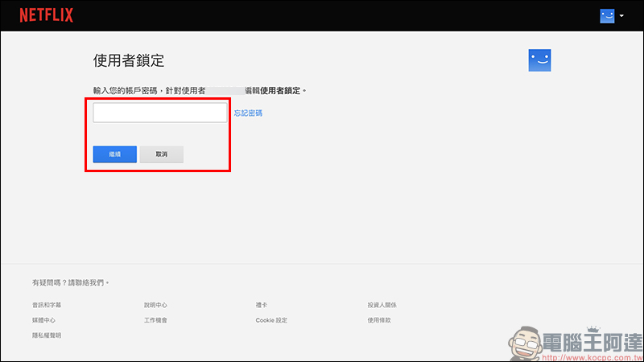Image resolution: width=644 pixels, height=362 pixels.
Task: Open the 音訊和字幕 footer link
Action: [47, 305]
